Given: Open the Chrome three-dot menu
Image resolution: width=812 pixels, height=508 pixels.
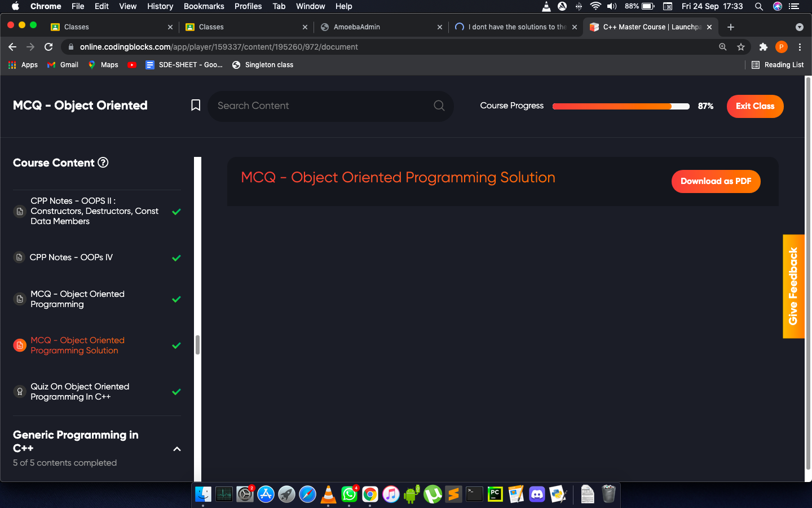Looking at the screenshot, I should click(x=800, y=47).
